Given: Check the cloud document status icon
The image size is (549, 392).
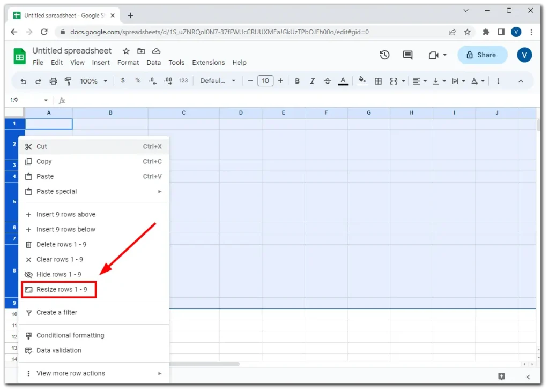Looking at the screenshot, I should 156,51.
